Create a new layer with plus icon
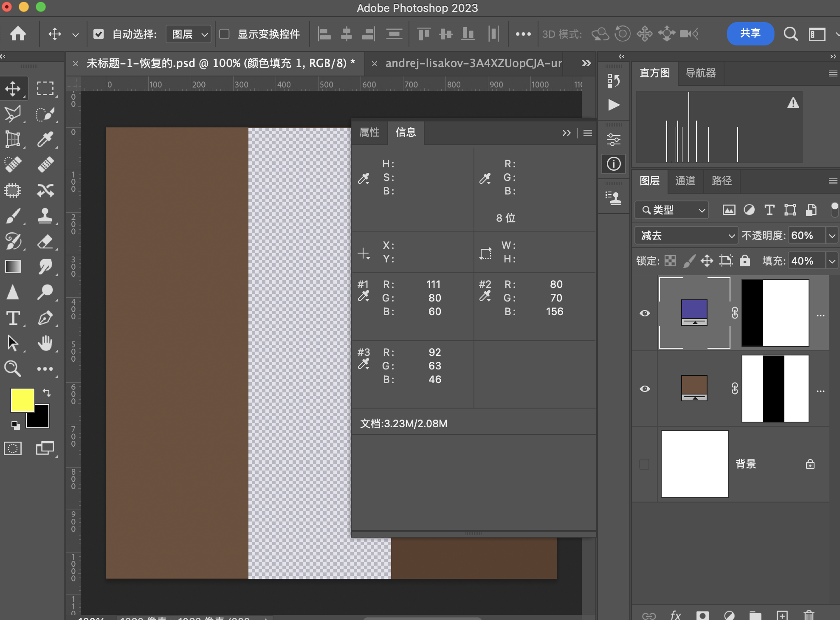Viewport: 840px width, 620px height. (782, 615)
